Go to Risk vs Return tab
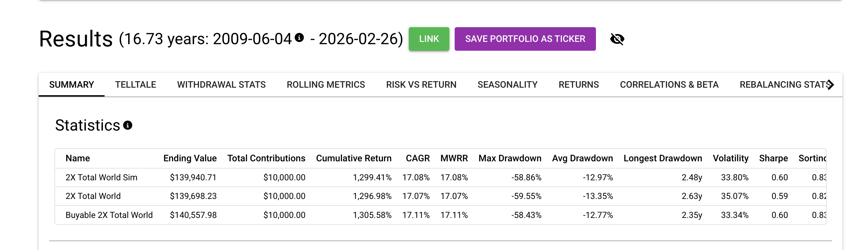868x250 pixels. click(x=421, y=85)
